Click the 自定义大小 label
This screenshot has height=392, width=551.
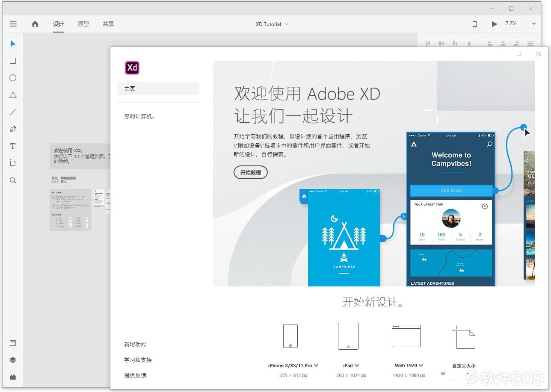tap(464, 365)
